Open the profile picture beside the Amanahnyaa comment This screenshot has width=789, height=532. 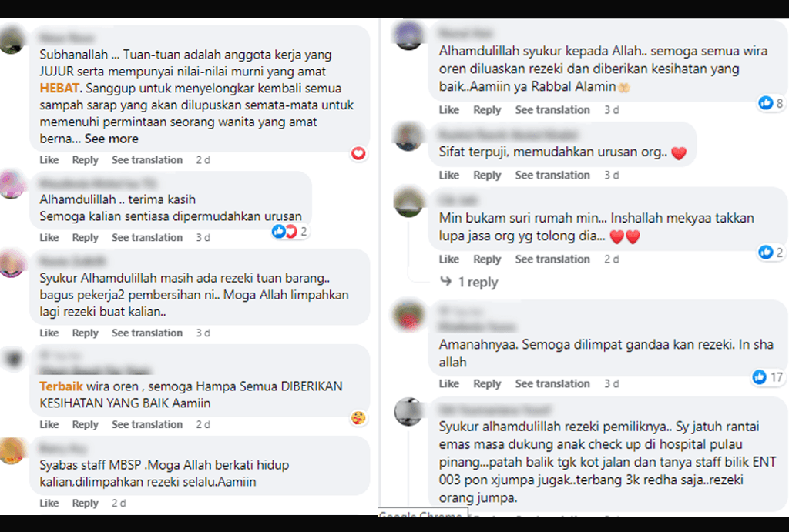(x=408, y=316)
